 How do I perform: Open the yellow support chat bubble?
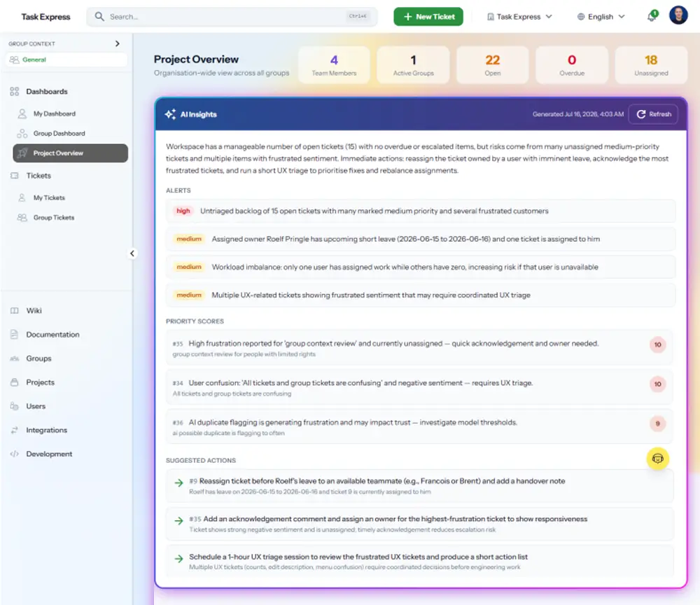point(657,459)
